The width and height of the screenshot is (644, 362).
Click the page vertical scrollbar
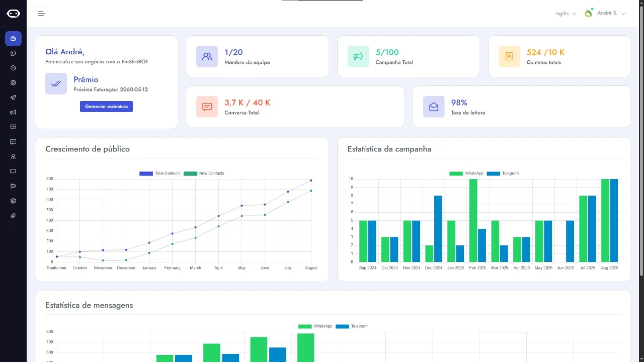pos(641,140)
